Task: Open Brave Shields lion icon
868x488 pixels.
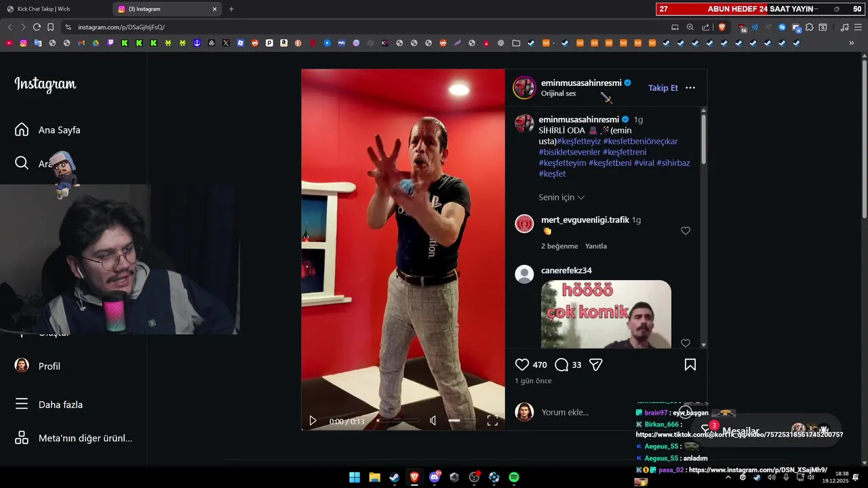Action: point(722,27)
